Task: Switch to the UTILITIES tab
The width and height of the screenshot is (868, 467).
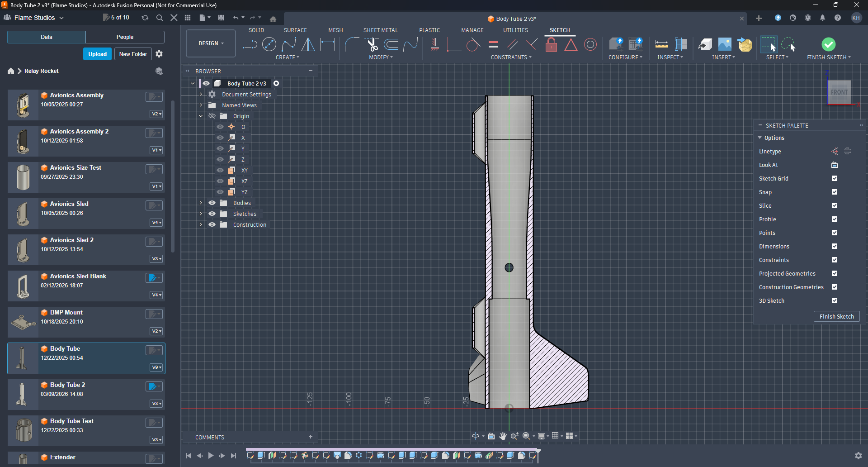Action: (515, 30)
